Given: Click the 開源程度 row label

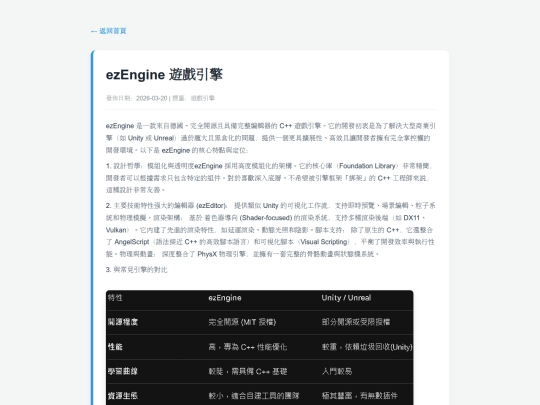Looking at the screenshot, I should 123,322.
